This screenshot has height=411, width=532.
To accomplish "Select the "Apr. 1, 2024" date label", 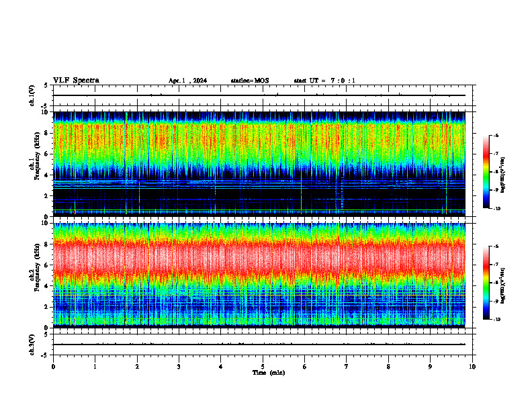I will click(187, 81).
